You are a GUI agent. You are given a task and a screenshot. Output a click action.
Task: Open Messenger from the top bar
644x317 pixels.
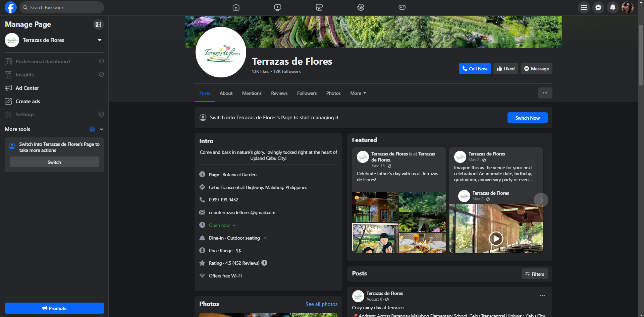(x=598, y=7)
